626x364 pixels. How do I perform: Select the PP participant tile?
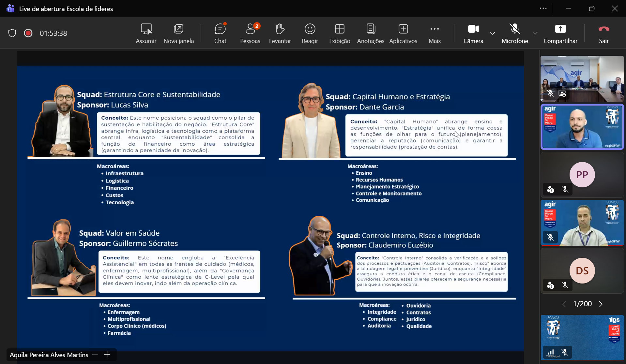tap(582, 175)
